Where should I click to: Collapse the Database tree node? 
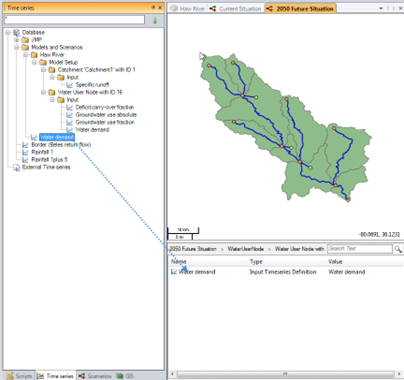pyautogui.click(x=8, y=32)
